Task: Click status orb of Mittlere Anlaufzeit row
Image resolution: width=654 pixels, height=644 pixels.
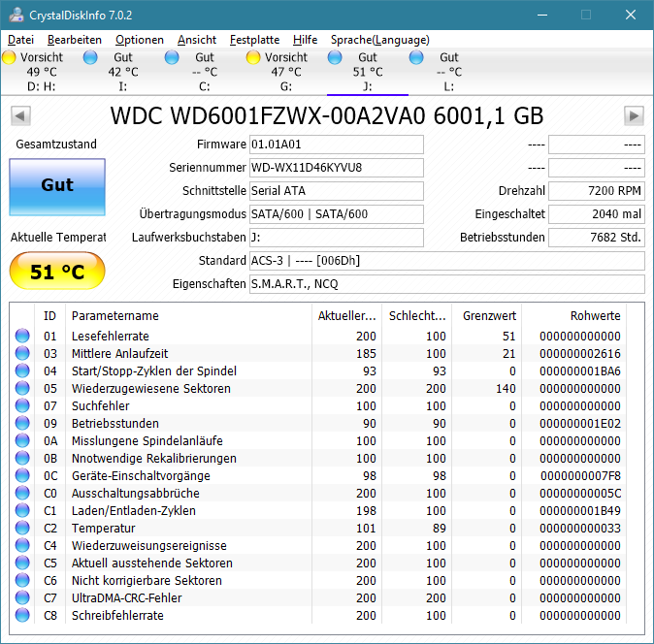Action: [22, 353]
